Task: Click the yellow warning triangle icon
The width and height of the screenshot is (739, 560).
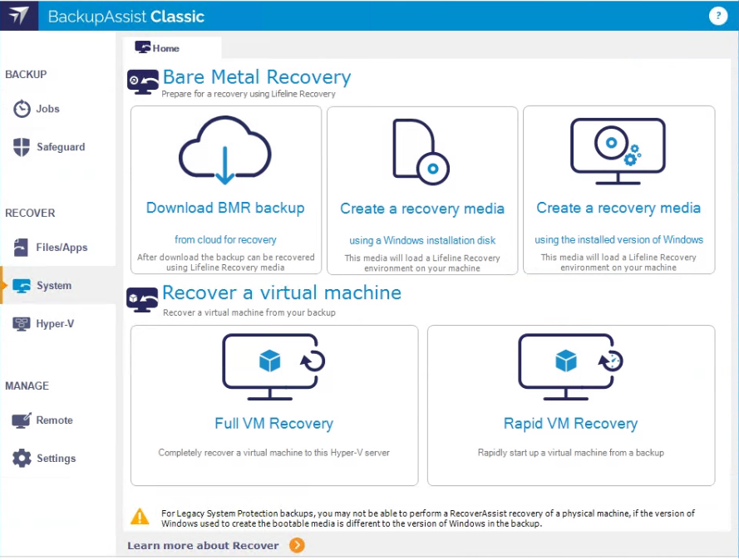Action: click(x=140, y=517)
